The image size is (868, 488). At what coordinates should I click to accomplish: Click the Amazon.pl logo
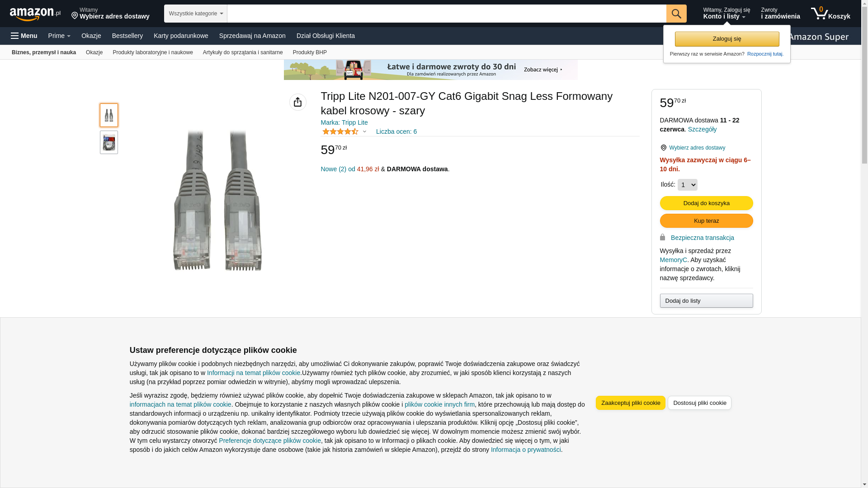[x=35, y=14]
